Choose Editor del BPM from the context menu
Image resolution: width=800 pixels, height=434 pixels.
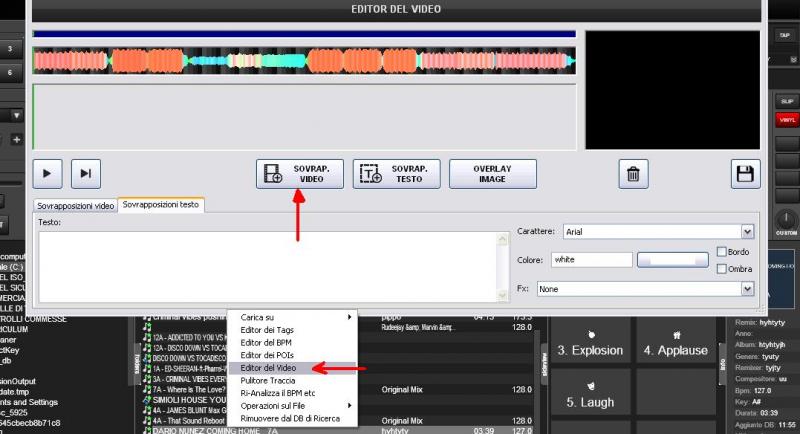tap(292, 343)
